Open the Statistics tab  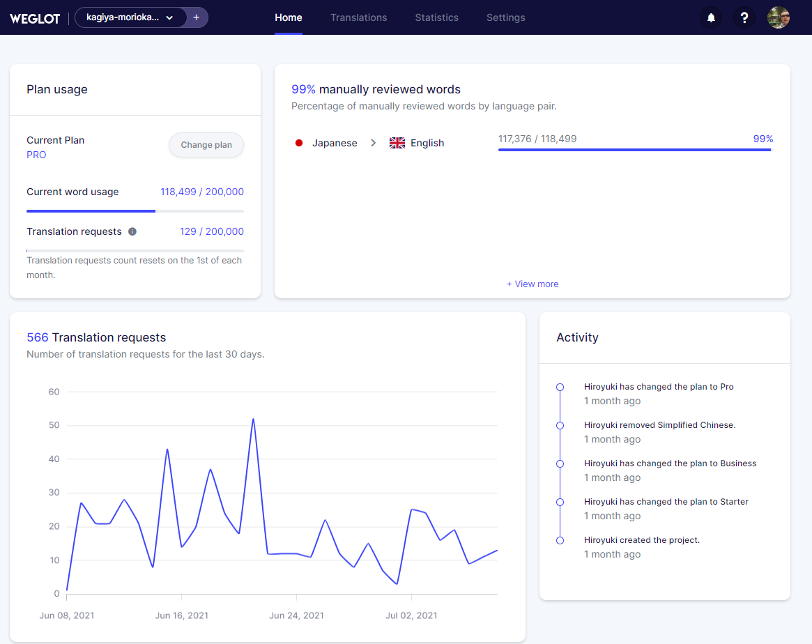point(436,17)
